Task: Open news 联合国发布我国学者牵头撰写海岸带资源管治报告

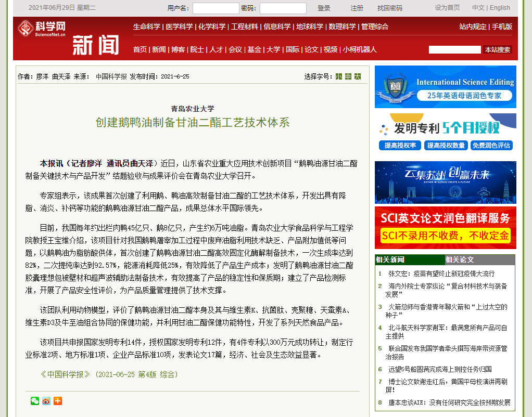Action: click(446, 352)
